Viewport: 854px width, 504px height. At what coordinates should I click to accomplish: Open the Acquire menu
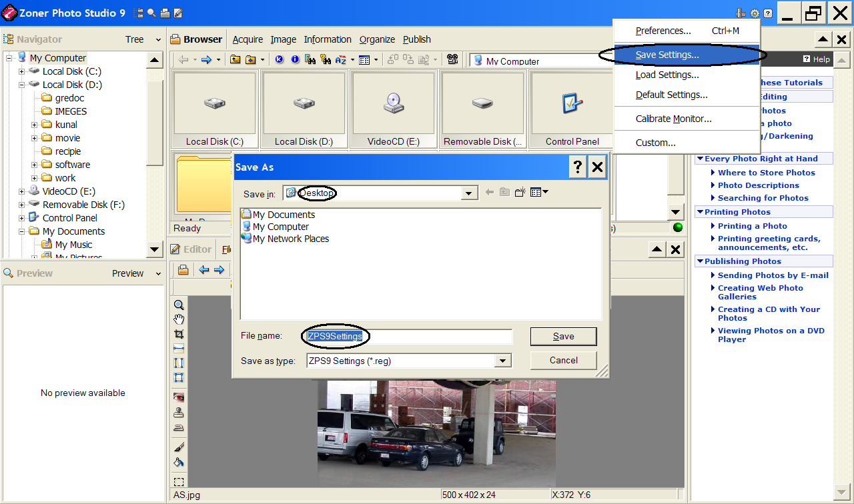[x=248, y=39]
